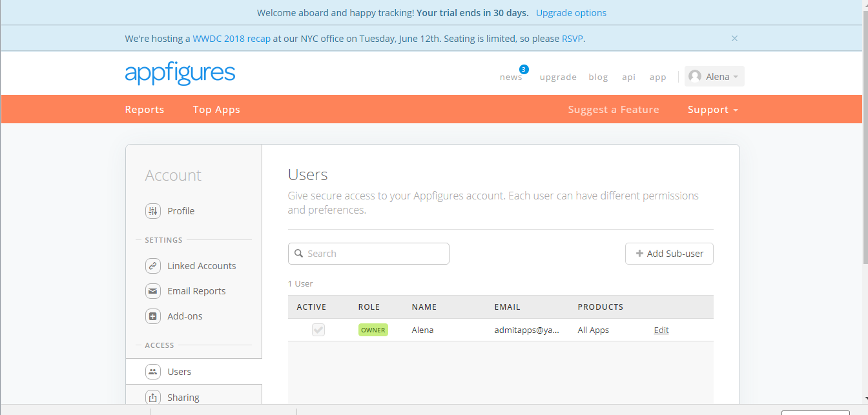The width and height of the screenshot is (868, 415).
Task: Click the RSVP link
Action: click(572, 39)
